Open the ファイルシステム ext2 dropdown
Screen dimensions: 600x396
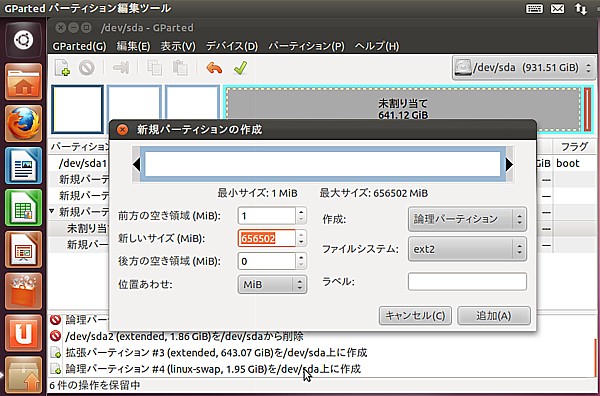pyautogui.click(x=467, y=249)
